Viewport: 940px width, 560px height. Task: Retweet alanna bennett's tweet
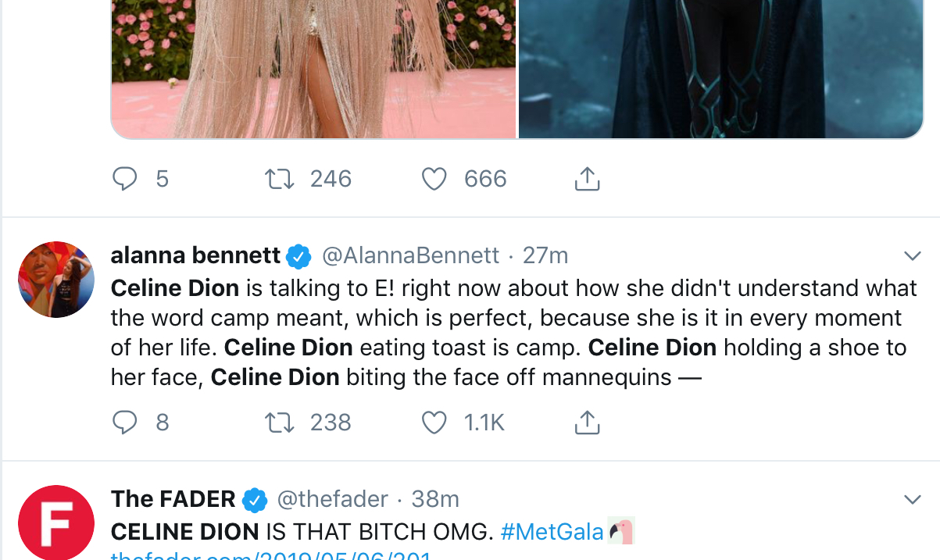(280, 423)
